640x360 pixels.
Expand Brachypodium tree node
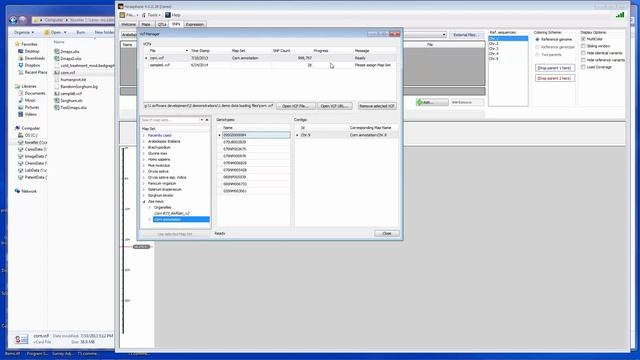click(144, 147)
